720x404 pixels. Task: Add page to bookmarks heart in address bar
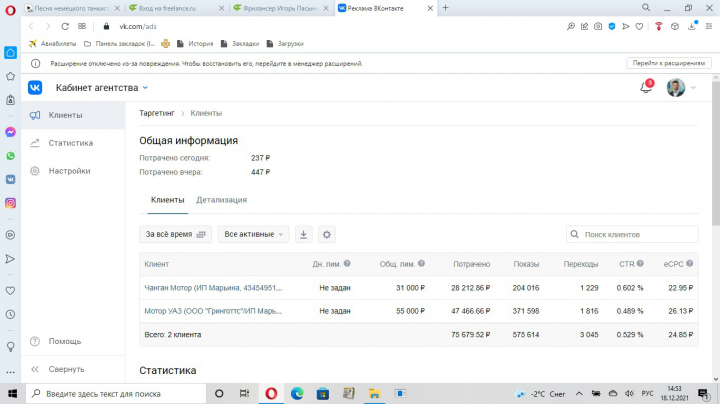click(639, 27)
